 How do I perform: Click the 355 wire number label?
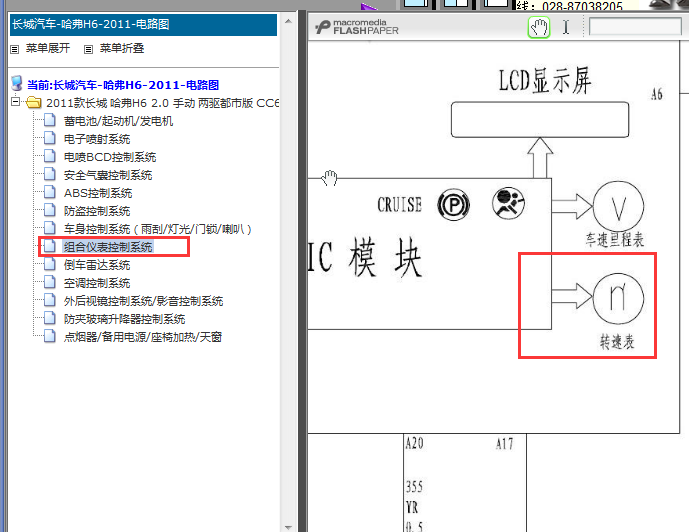[414, 487]
